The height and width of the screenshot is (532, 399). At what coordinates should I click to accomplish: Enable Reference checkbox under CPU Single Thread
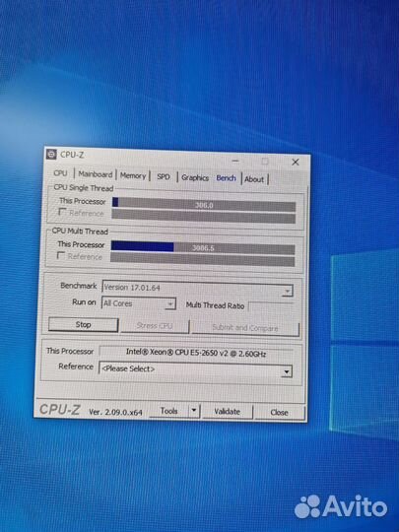[x=62, y=212]
